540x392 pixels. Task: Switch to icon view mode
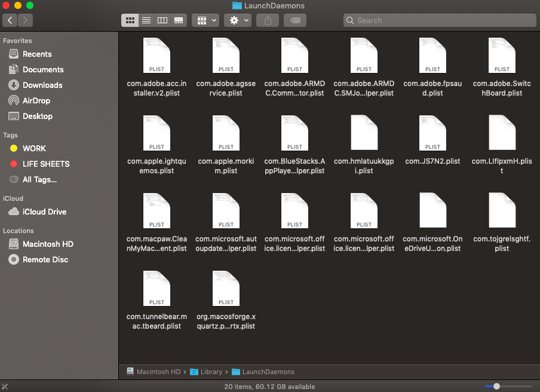130,20
